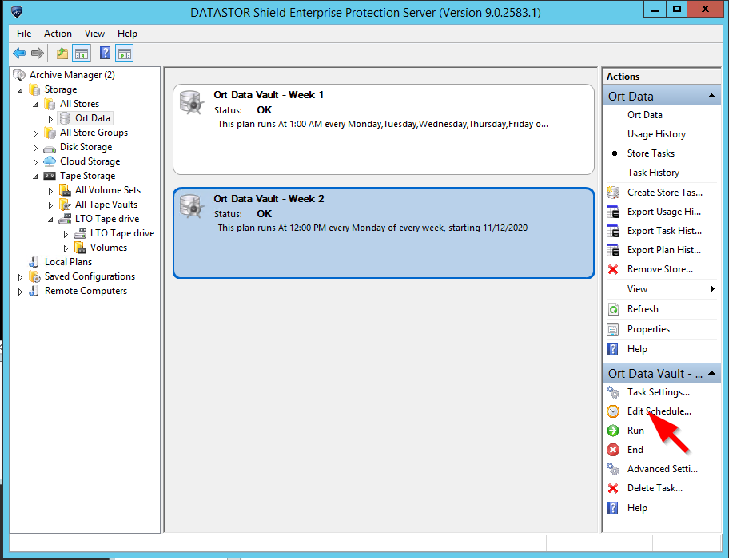Click the green Run arrow icon
This screenshot has height=560, width=729.
(613, 431)
